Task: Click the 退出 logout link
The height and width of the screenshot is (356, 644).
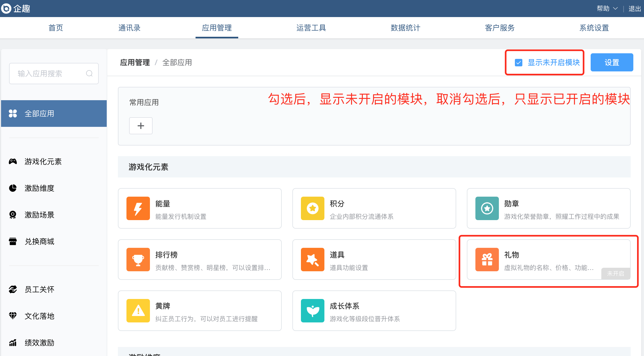Action: tap(634, 9)
